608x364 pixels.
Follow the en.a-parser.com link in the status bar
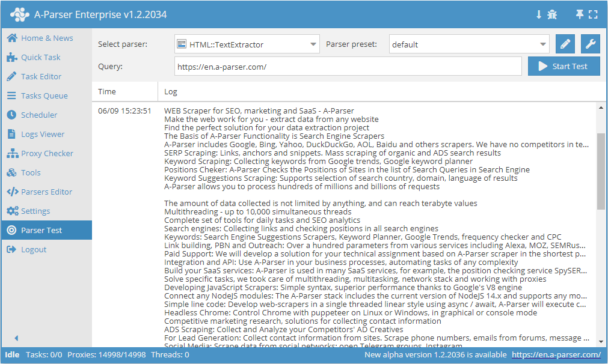coord(556,355)
